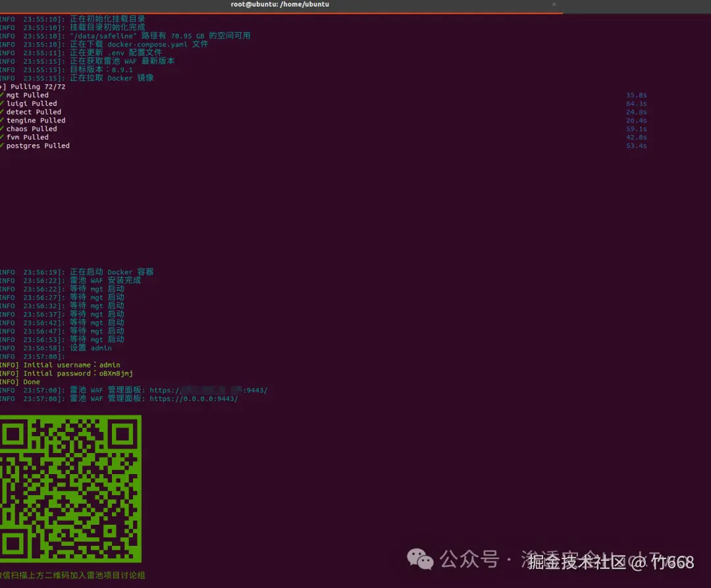
Task: Click the '正在拉取 Docker 镜像' line
Action: pyautogui.click(x=111, y=78)
